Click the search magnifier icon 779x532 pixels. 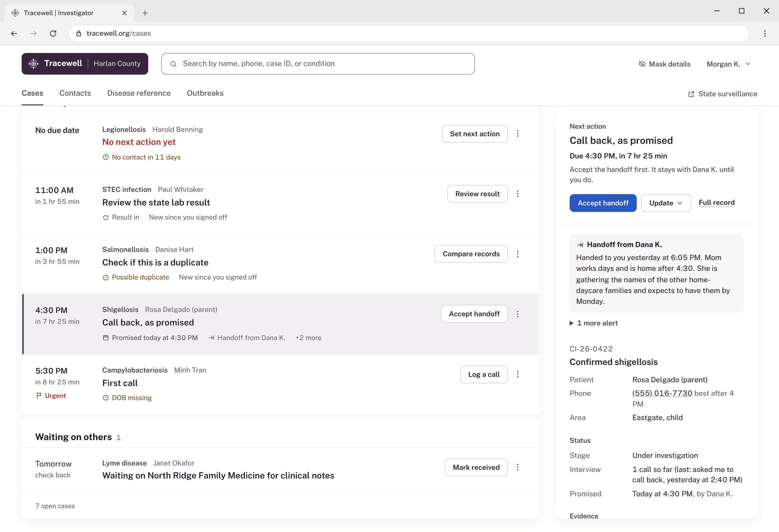(x=173, y=64)
